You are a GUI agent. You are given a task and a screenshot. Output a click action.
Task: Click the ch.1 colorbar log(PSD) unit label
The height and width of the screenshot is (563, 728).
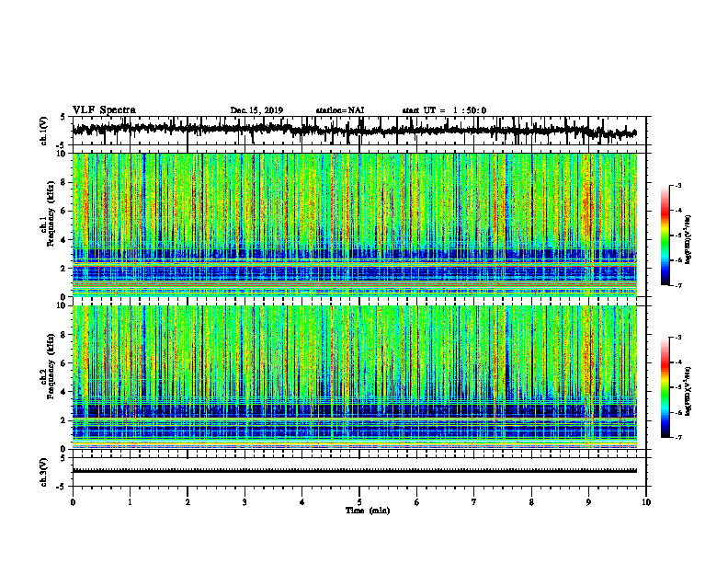coord(688,239)
